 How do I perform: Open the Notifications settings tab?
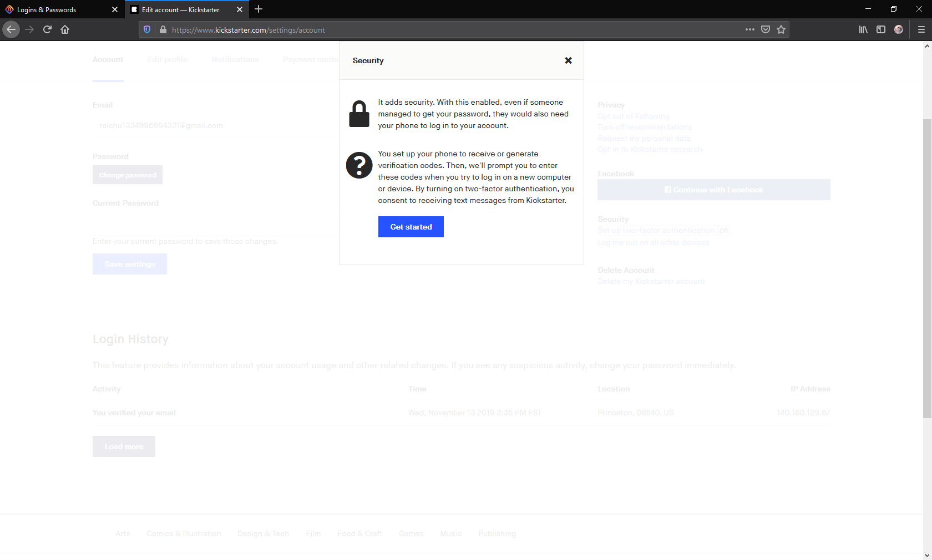235,59
